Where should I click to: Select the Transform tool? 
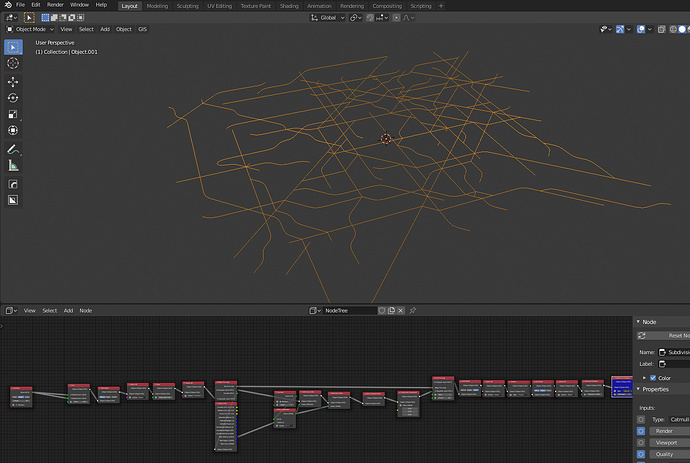(13, 131)
